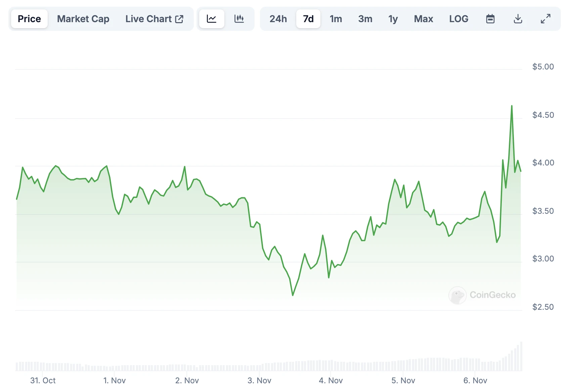Choose the 1m time range
The width and height of the screenshot is (571, 392).
(336, 19)
